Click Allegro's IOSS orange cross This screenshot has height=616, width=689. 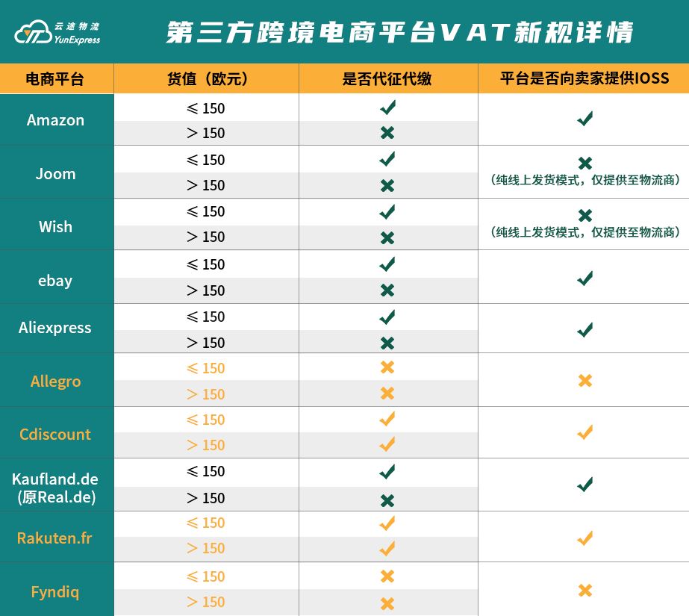(x=585, y=380)
